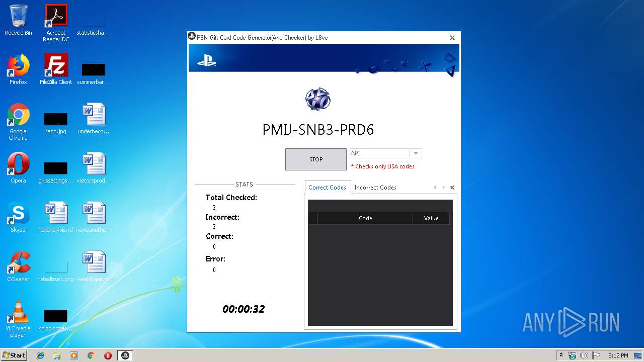This screenshot has height=362, width=644.
Task: Select the shippingnet... file icon
Action: [56, 319]
